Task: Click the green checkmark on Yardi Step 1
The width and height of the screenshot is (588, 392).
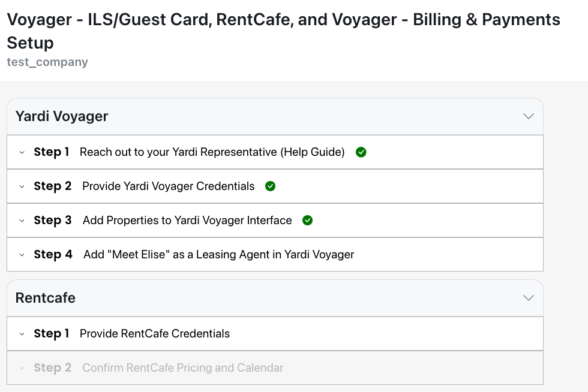Action: (361, 152)
